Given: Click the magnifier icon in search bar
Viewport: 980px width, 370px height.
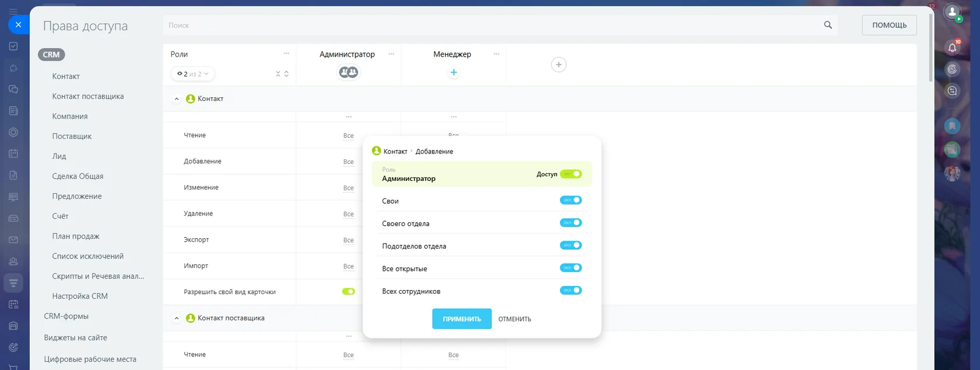Looking at the screenshot, I should point(828,25).
